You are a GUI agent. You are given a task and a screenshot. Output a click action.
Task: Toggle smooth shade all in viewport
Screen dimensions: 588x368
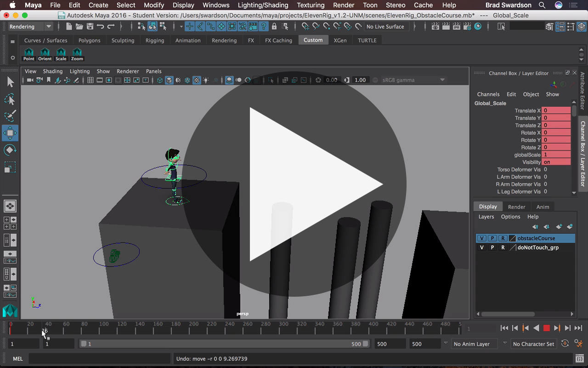pos(169,80)
